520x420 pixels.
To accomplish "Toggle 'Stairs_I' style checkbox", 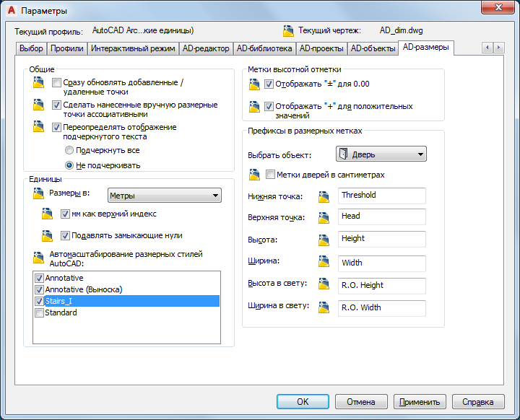I will 40,301.
